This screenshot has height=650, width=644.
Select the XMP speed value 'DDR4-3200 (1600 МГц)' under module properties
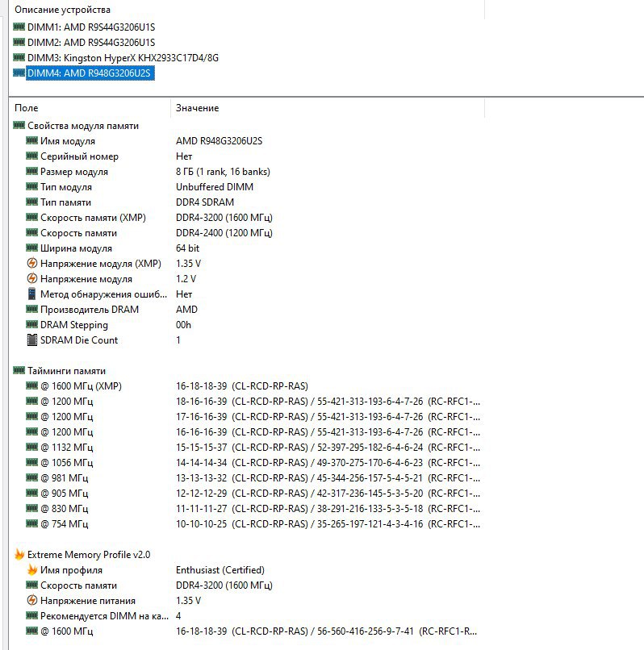click(224, 218)
